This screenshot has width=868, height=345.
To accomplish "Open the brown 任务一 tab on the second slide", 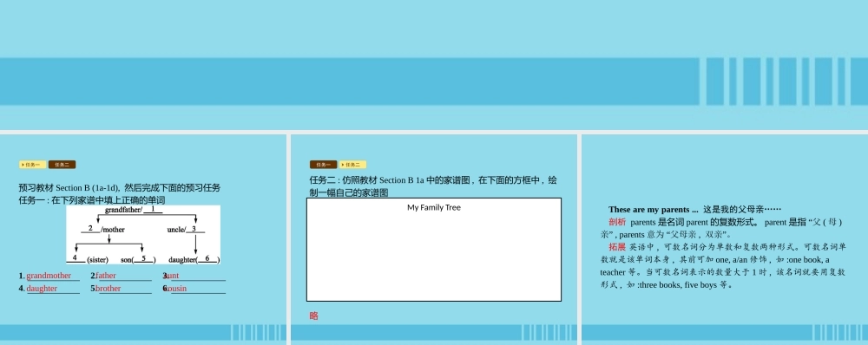I will (x=323, y=165).
